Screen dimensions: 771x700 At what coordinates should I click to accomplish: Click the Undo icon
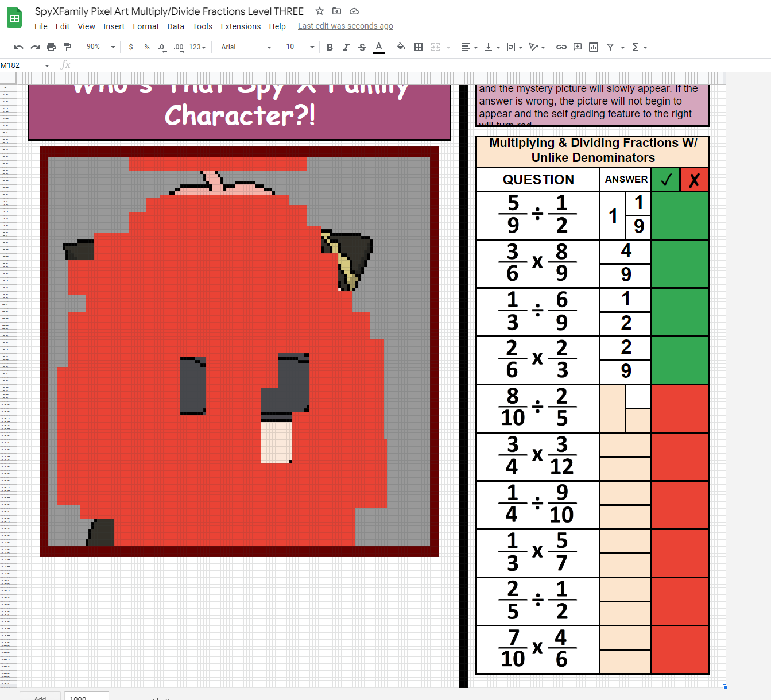(19, 47)
